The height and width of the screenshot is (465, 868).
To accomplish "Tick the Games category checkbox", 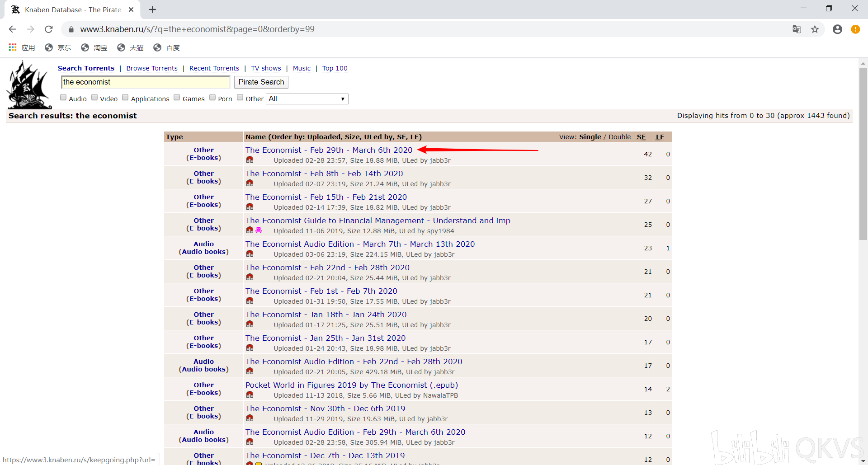I will click(x=177, y=98).
